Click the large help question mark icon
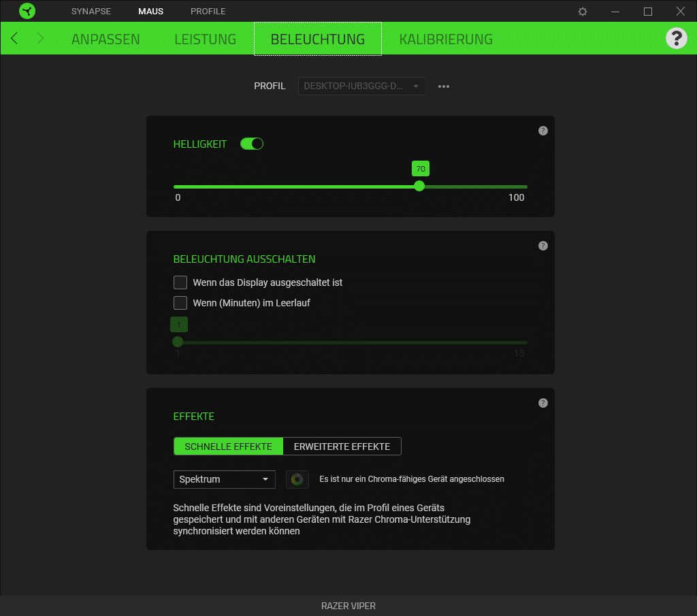 point(676,39)
